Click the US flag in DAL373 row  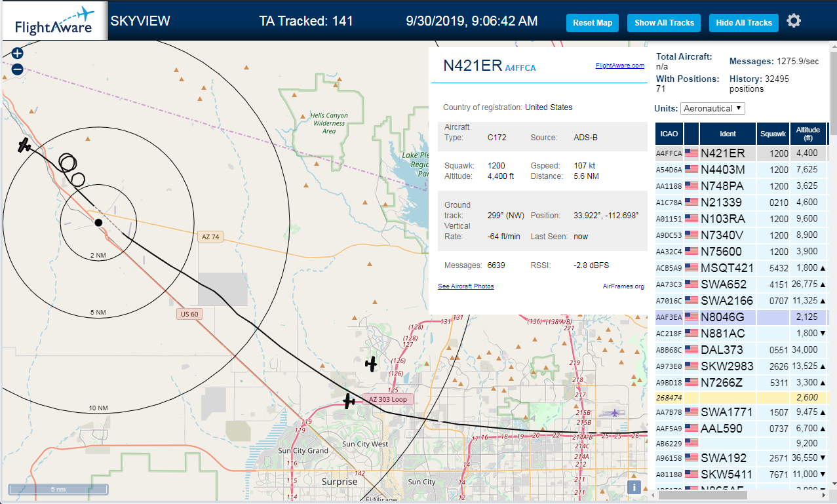(x=691, y=350)
